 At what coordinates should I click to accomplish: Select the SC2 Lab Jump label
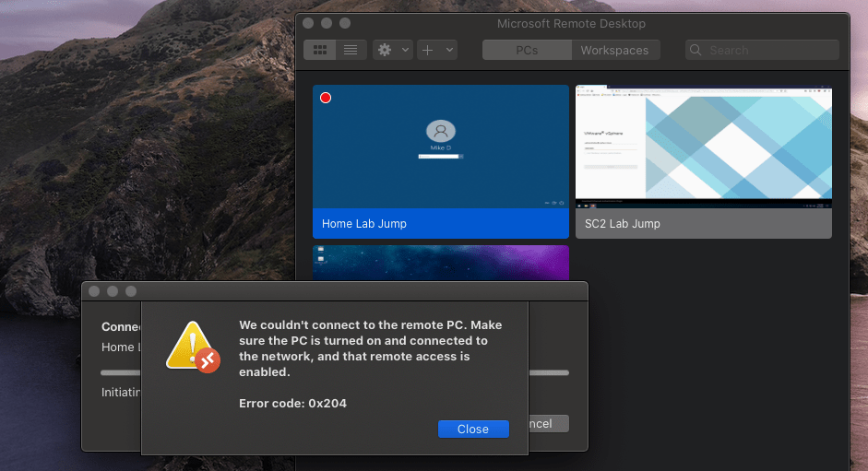tap(623, 224)
